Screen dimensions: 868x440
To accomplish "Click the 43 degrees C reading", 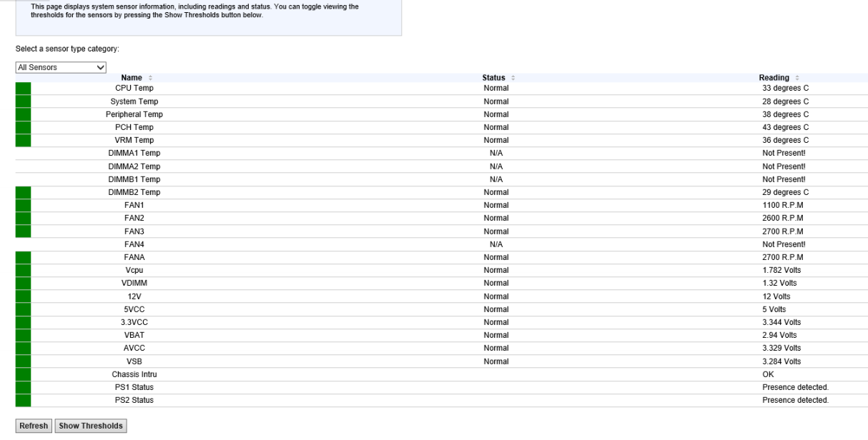I will (786, 127).
